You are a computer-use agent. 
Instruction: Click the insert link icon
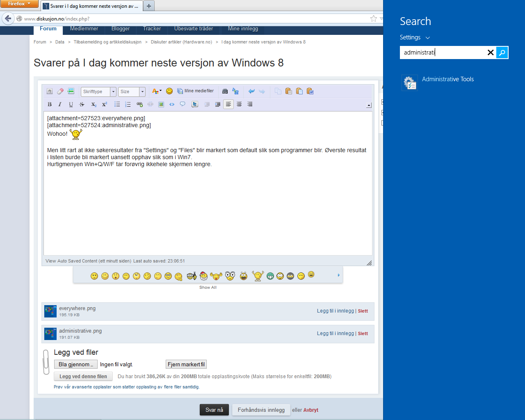139,104
